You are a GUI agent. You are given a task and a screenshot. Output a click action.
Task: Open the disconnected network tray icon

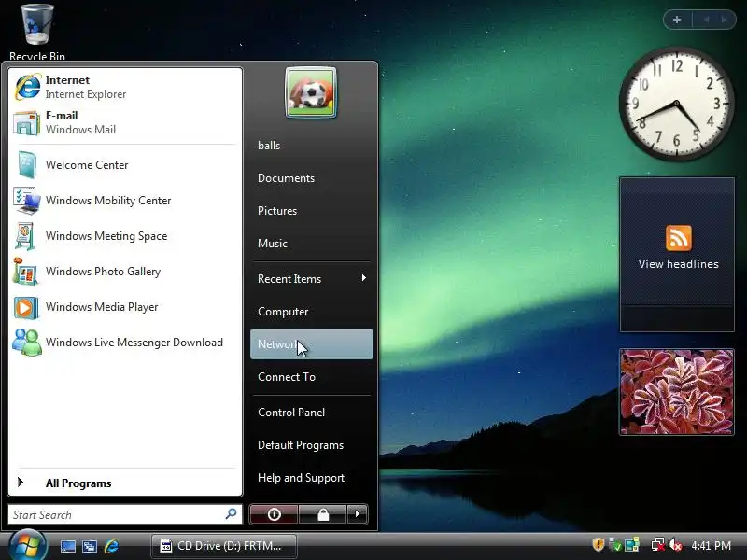tap(658, 544)
